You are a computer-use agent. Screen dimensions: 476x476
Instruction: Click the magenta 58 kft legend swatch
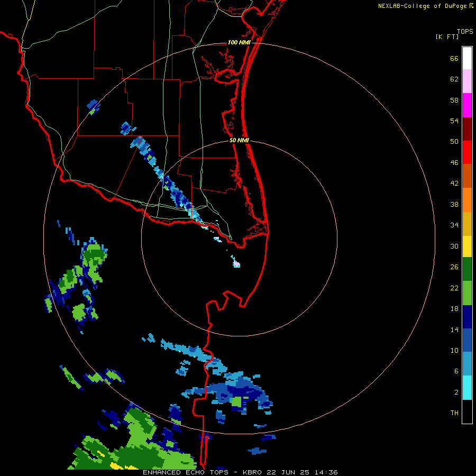point(467,105)
